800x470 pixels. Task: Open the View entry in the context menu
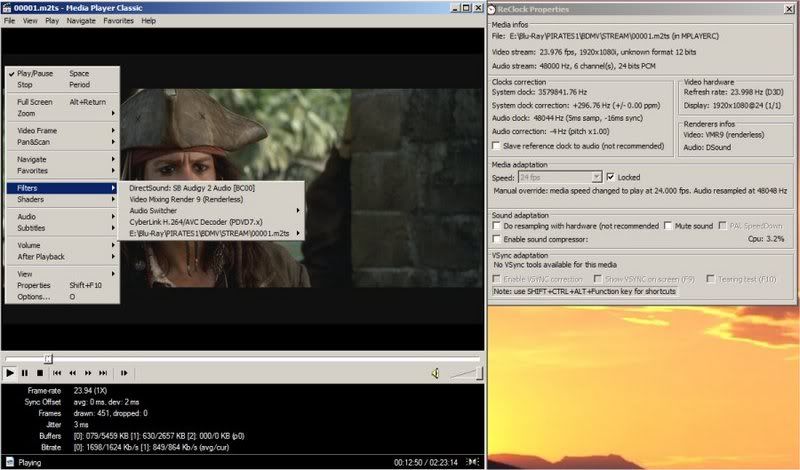click(63, 274)
